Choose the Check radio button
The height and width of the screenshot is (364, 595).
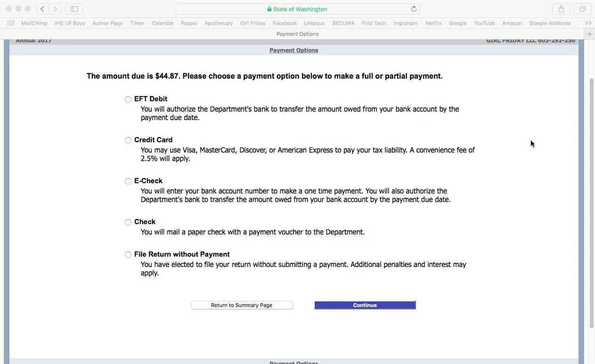point(128,222)
